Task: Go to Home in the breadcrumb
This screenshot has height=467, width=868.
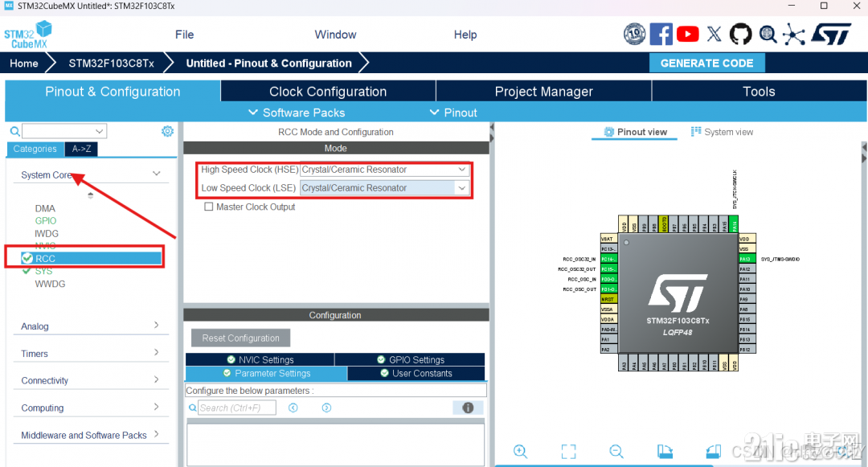Action: pyautogui.click(x=24, y=63)
